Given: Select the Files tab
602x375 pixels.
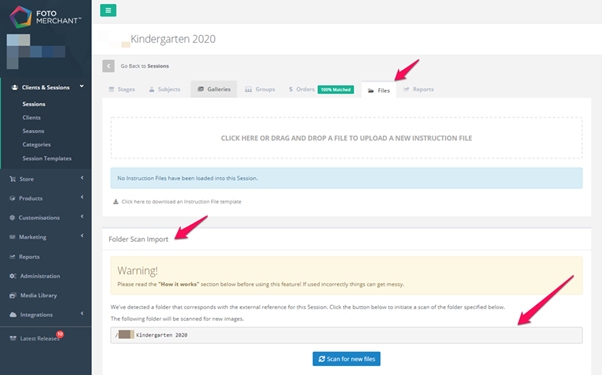Looking at the screenshot, I should (379, 90).
